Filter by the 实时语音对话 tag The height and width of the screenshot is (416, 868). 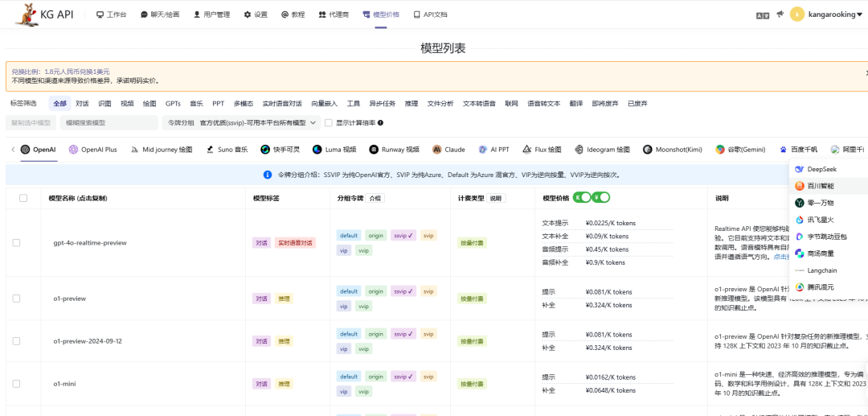click(x=282, y=104)
